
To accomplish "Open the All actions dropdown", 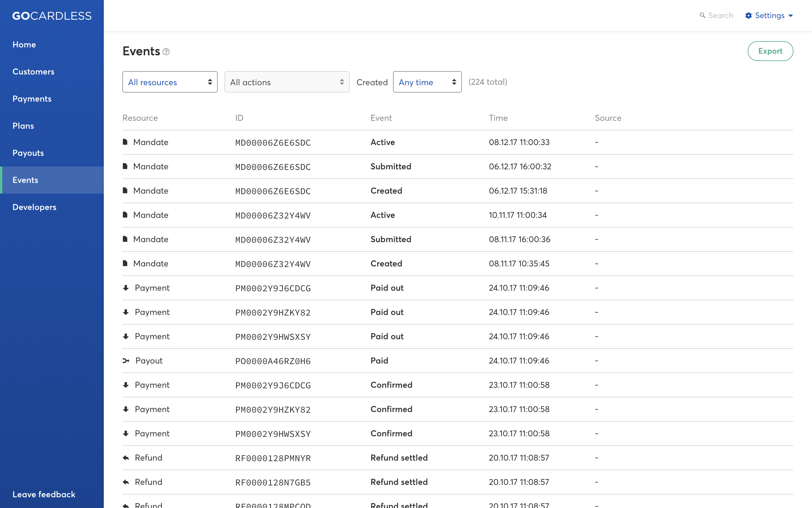I will click(x=287, y=82).
